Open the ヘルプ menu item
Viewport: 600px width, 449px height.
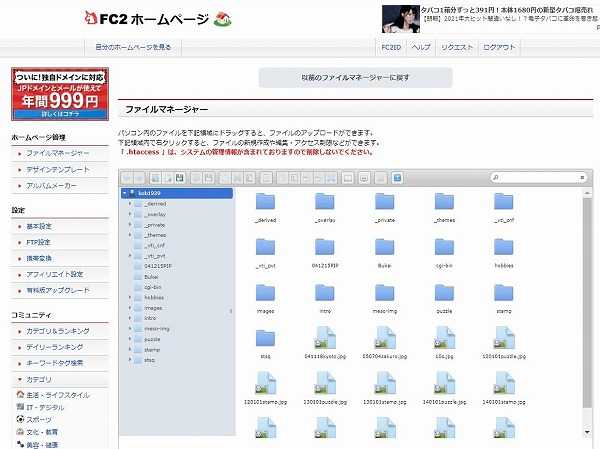421,47
